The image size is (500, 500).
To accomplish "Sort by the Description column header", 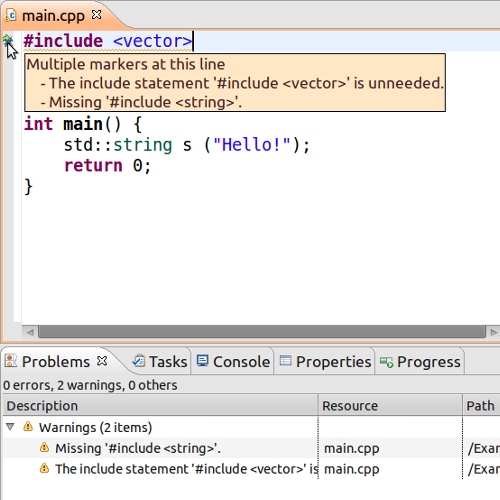I will coord(160,406).
